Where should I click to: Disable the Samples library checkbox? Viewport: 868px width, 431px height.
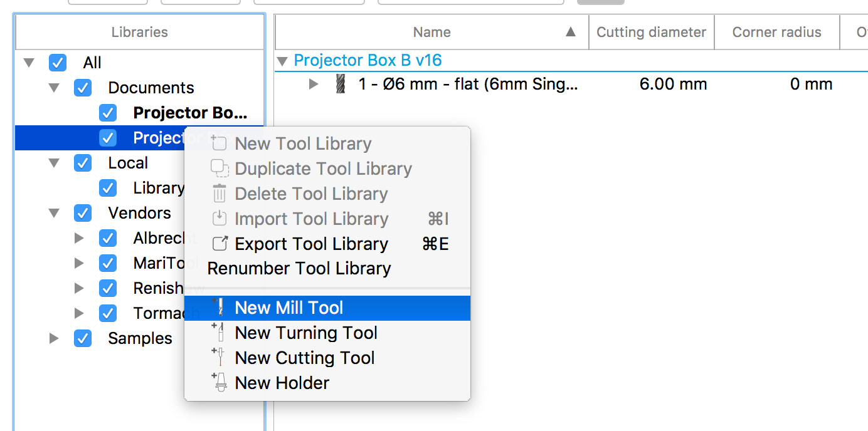pyautogui.click(x=83, y=338)
